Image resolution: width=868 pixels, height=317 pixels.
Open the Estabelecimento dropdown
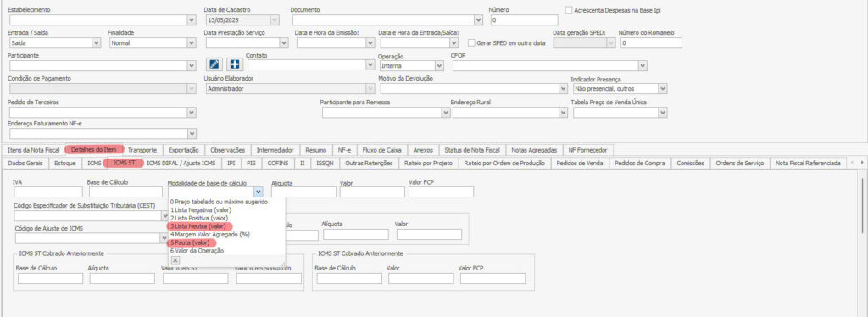(191, 19)
